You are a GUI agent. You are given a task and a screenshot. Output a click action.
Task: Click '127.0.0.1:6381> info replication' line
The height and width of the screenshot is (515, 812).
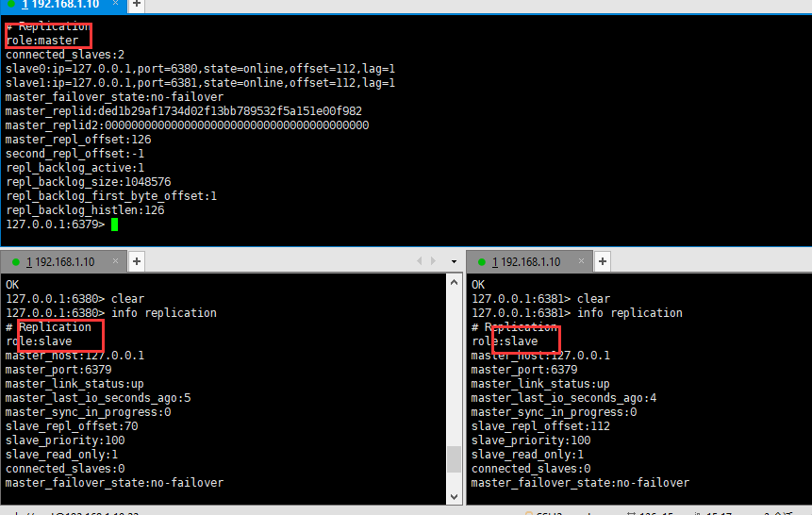click(x=577, y=313)
